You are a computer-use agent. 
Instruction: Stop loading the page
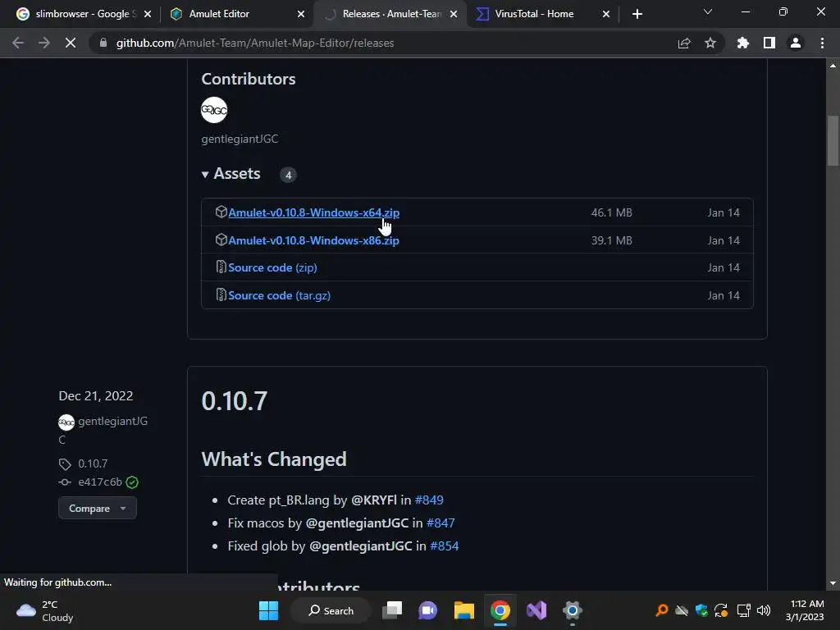(71, 43)
